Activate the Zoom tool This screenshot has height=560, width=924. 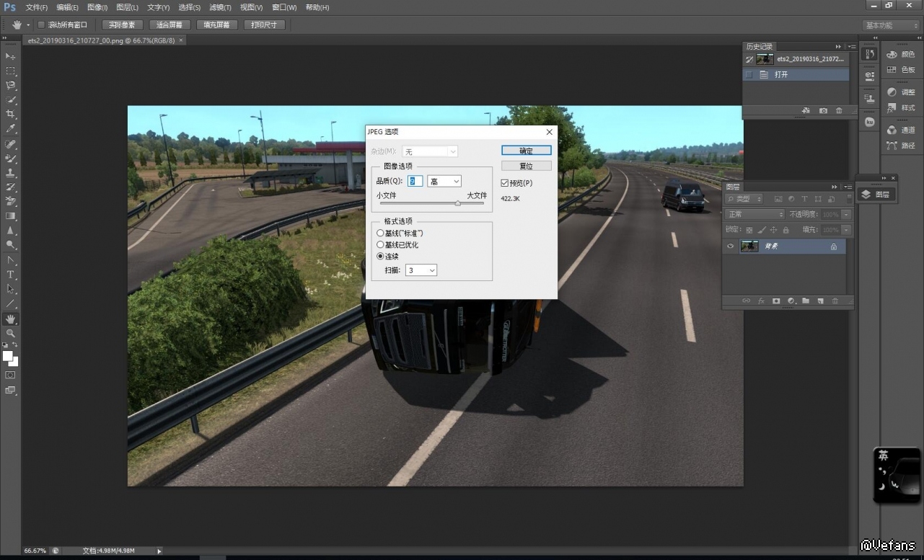pyautogui.click(x=11, y=334)
